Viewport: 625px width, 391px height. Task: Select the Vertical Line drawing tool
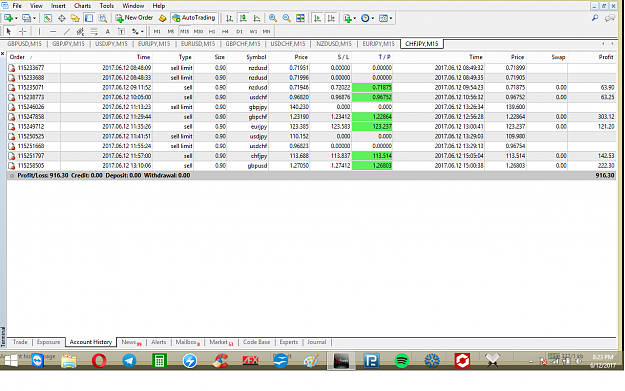pyautogui.click(x=39, y=31)
